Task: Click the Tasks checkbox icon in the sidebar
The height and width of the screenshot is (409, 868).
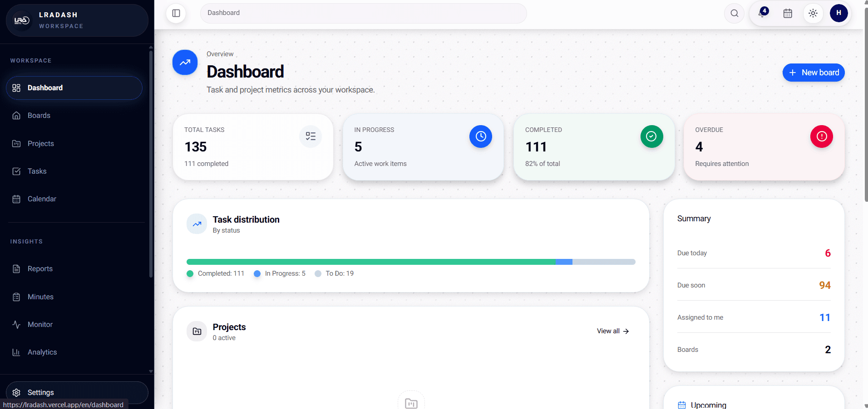Action: click(x=16, y=171)
